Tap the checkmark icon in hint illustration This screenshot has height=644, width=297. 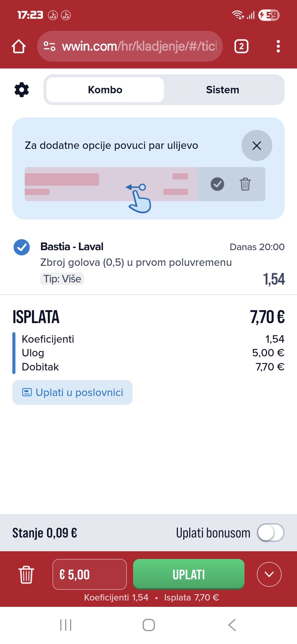(x=217, y=184)
